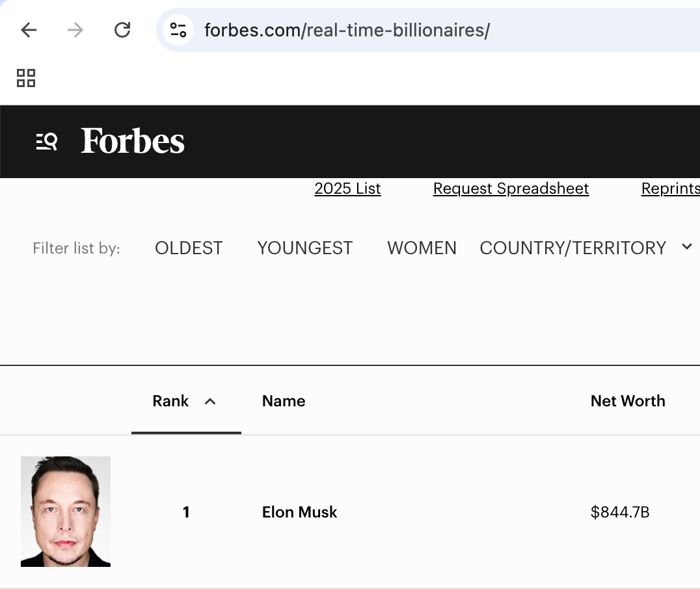The width and height of the screenshot is (700, 589).
Task: Sort by the Net Worth column header
Action: (x=628, y=401)
